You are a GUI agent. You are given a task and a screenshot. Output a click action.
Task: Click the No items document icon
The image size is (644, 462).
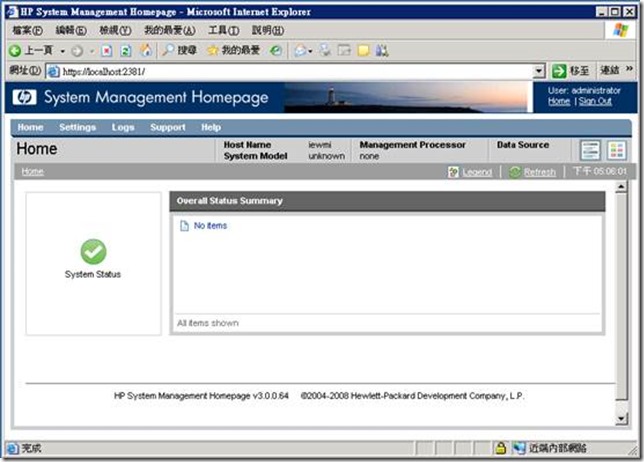(184, 226)
